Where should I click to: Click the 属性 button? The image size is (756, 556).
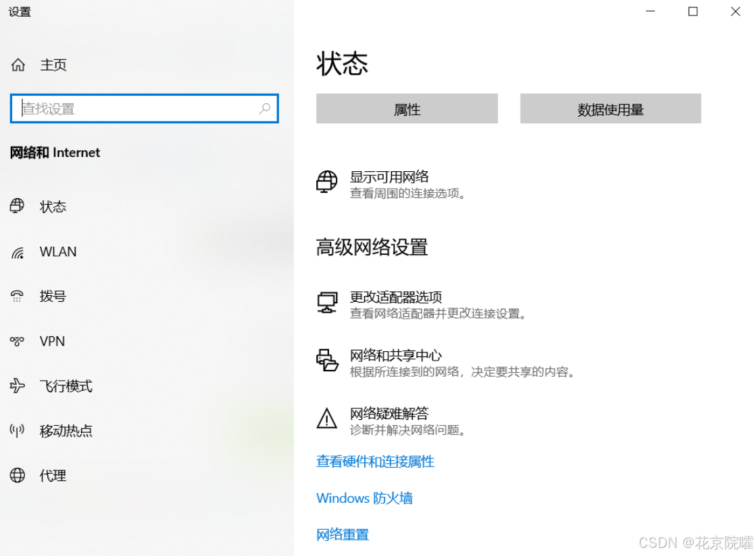point(407,109)
